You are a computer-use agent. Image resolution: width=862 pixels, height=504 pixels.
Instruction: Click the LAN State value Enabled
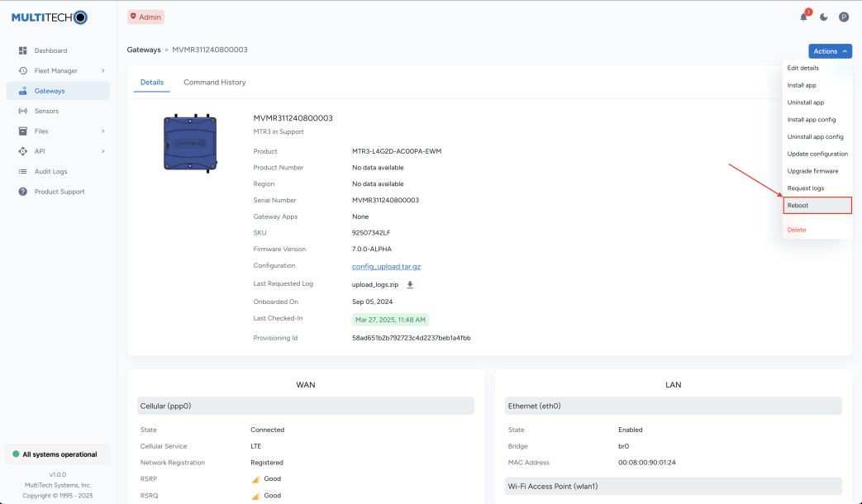630,430
